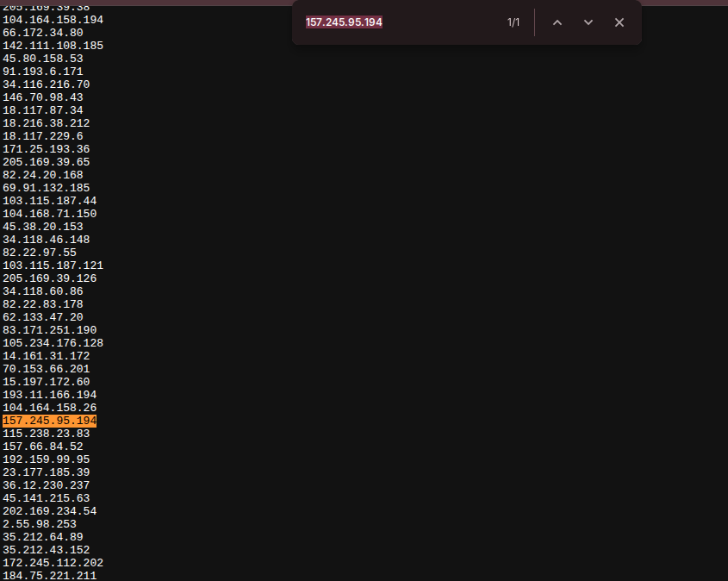Viewport: 728px width, 581px height.
Task: Click IP 35.212.64.89
Action: coord(43,537)
